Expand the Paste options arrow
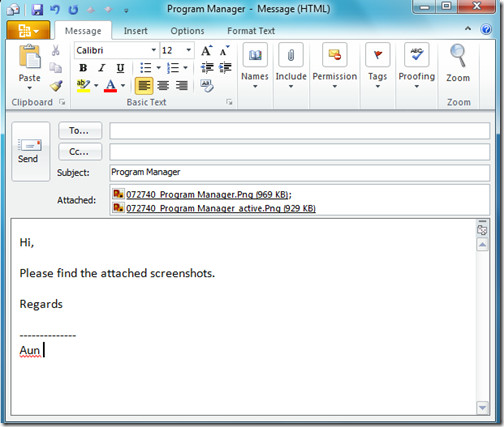Image resolution: width=504 pixels, height=427 pixels. coord(30,88)
